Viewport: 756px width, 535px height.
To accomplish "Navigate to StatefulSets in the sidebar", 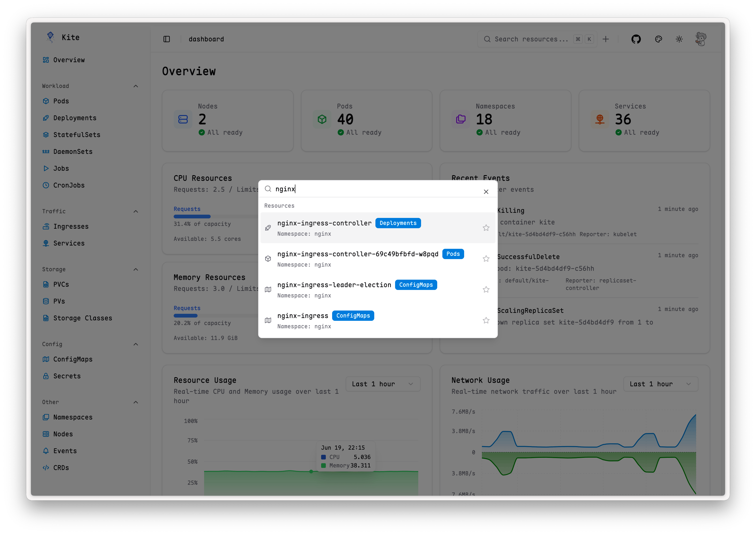I will [x=77, y=134].
